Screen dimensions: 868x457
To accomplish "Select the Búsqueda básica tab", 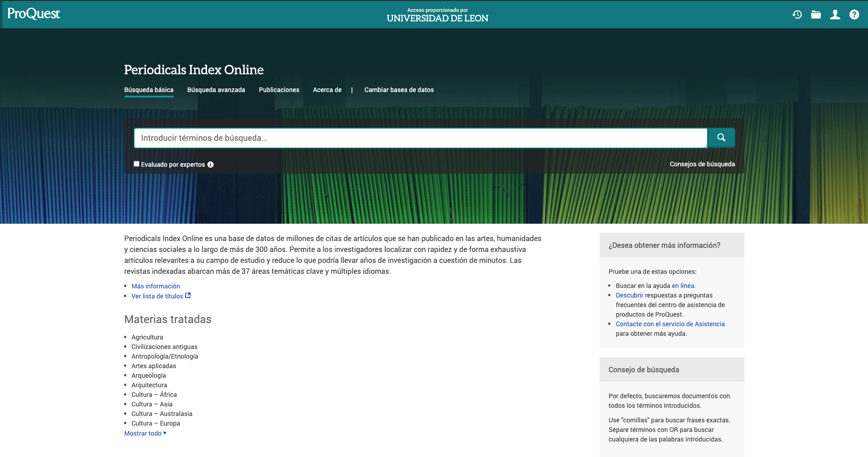I will [149, 90].
